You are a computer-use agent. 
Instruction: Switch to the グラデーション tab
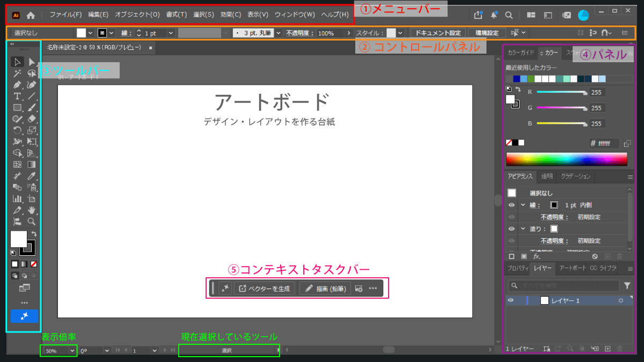tap(575, 176)
